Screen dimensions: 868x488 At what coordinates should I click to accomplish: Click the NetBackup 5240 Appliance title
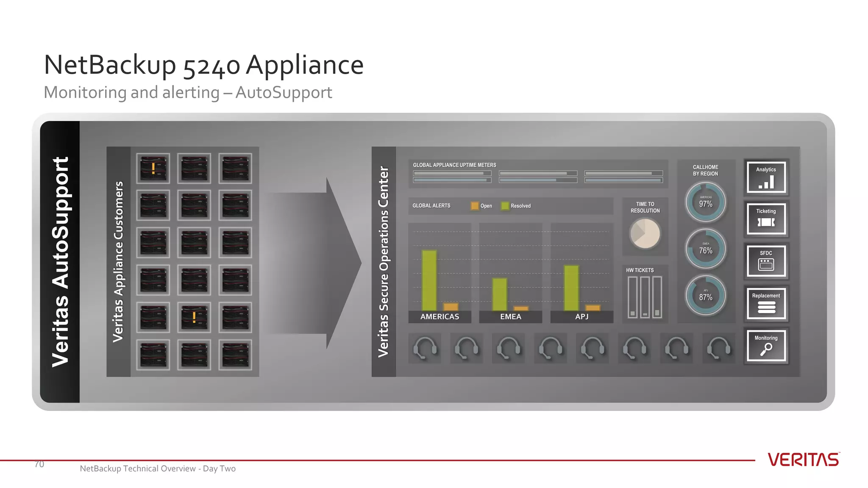point(203,65)
